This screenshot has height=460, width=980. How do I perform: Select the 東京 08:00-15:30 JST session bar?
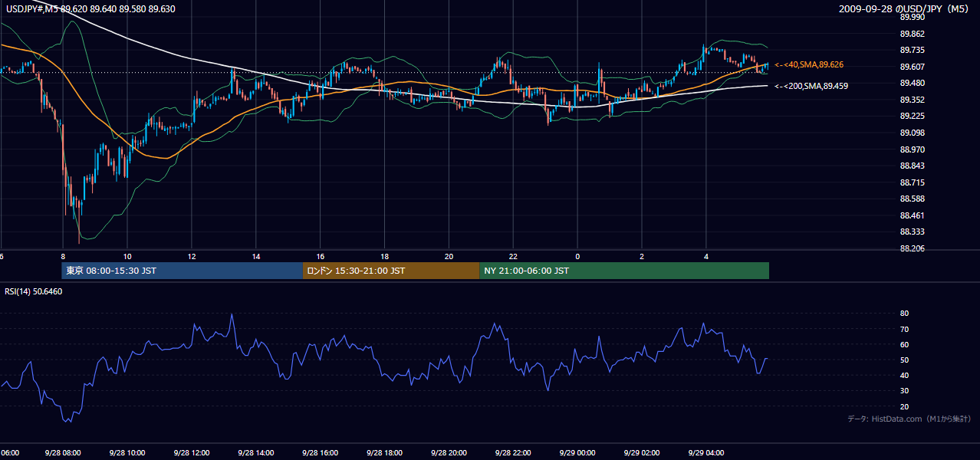click(x=183, y=271)
